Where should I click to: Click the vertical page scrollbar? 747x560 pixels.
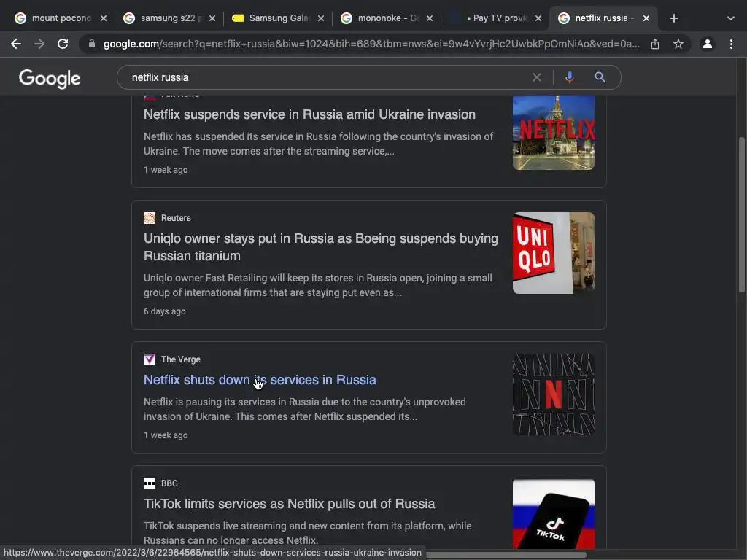[x=742, y=214]
